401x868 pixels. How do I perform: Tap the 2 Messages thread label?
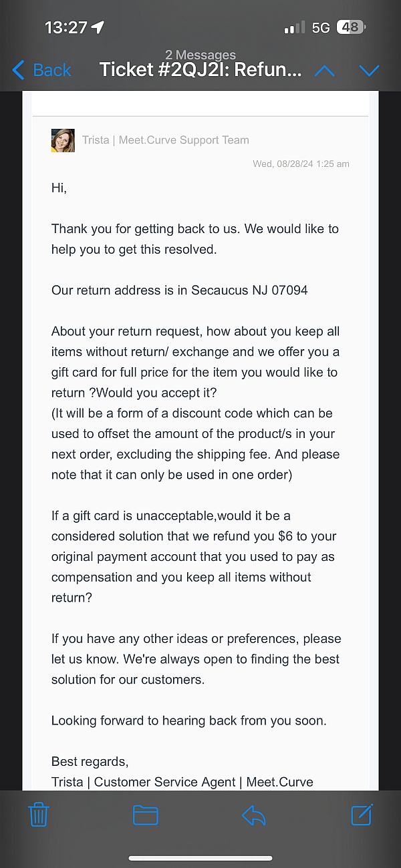[200, 55]
